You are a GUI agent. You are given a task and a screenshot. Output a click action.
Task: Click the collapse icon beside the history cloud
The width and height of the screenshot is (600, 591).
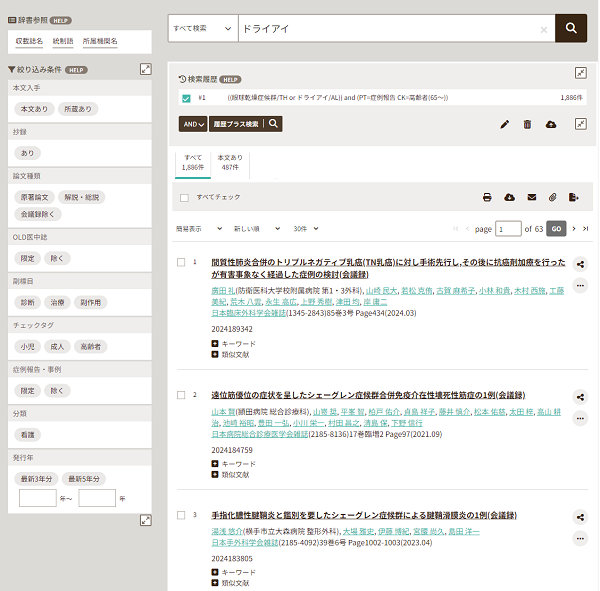coord(580,124)
